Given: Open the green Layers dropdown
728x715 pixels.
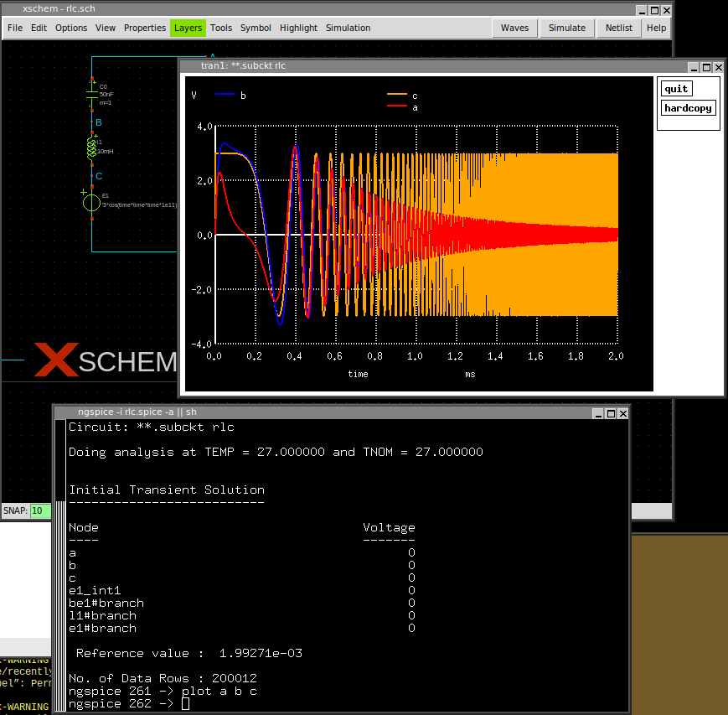Looking at the screenshot, I should pos(188,28).
